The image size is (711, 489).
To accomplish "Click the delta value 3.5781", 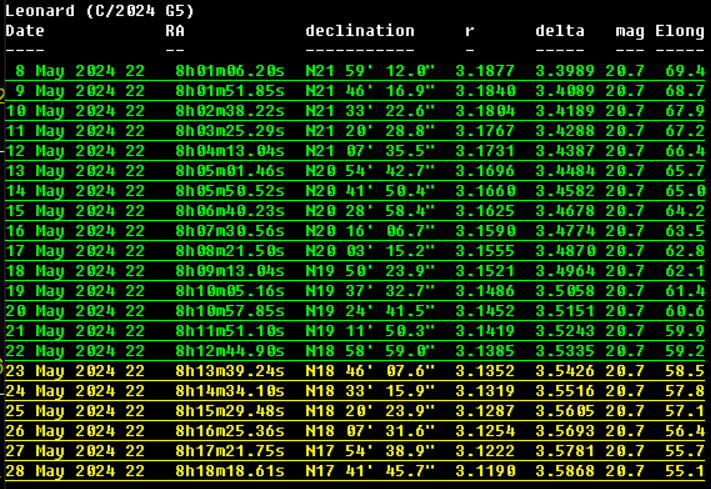I will (565, 451).
